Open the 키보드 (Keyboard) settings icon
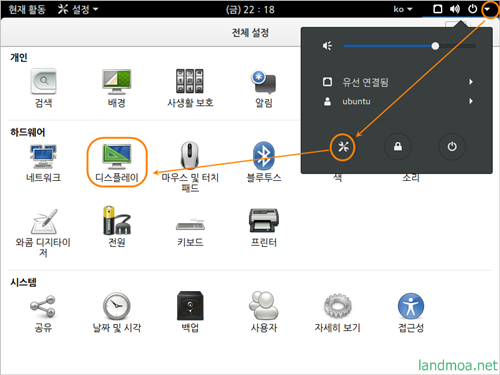This screenshot has width=500, height=375. [190, 225]
